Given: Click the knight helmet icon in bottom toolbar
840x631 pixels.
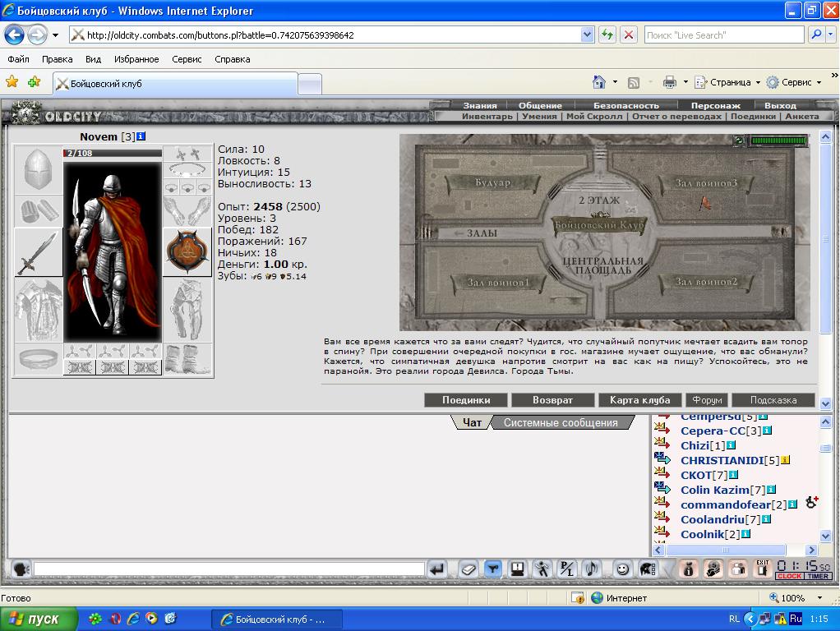Looking at the screenshot, I should point(647,569).
